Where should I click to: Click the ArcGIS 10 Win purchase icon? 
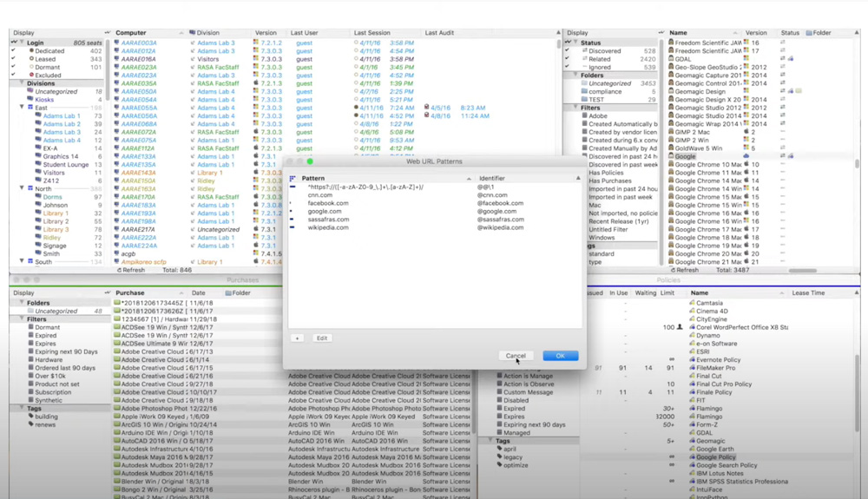117,424
